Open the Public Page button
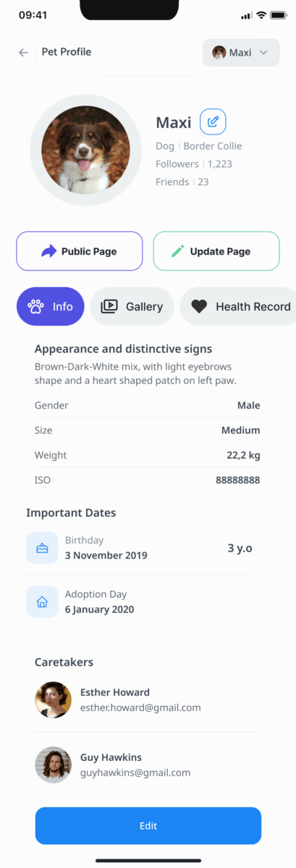The height and width of the screenshot is (868, 296). point(80,252)
